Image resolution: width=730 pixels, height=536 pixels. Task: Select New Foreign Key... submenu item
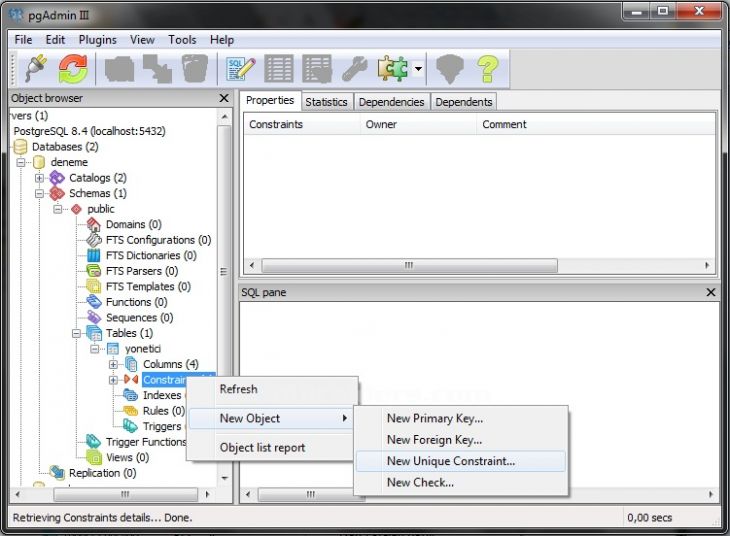[461, 440]
